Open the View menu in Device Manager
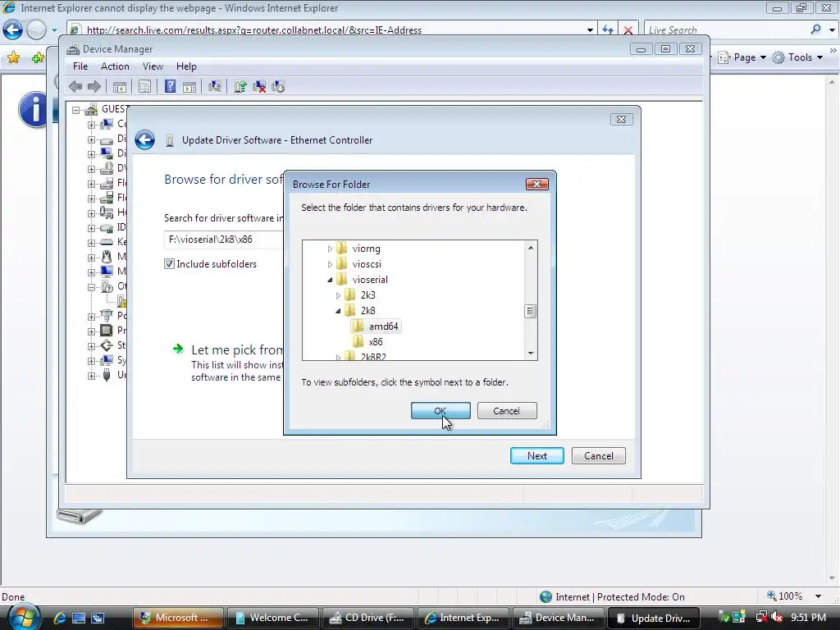The width and height of the screenshot is (840, 630). pyautogui.click(x=153, y=66)
